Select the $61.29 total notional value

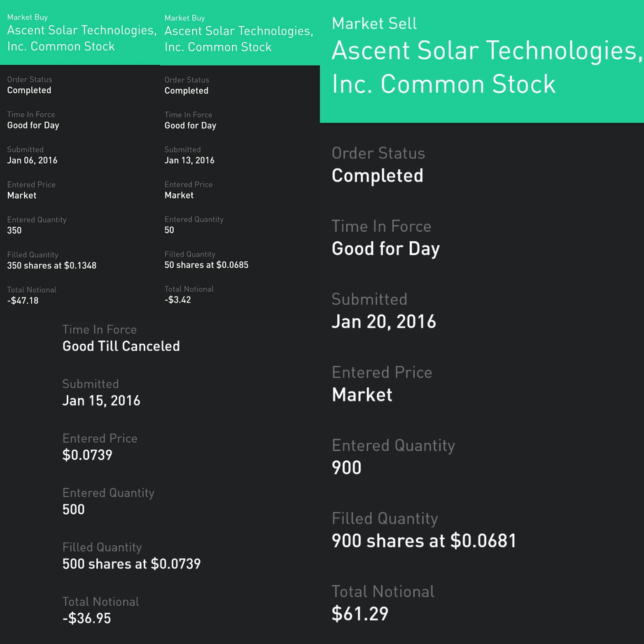(x=360, y=614)
